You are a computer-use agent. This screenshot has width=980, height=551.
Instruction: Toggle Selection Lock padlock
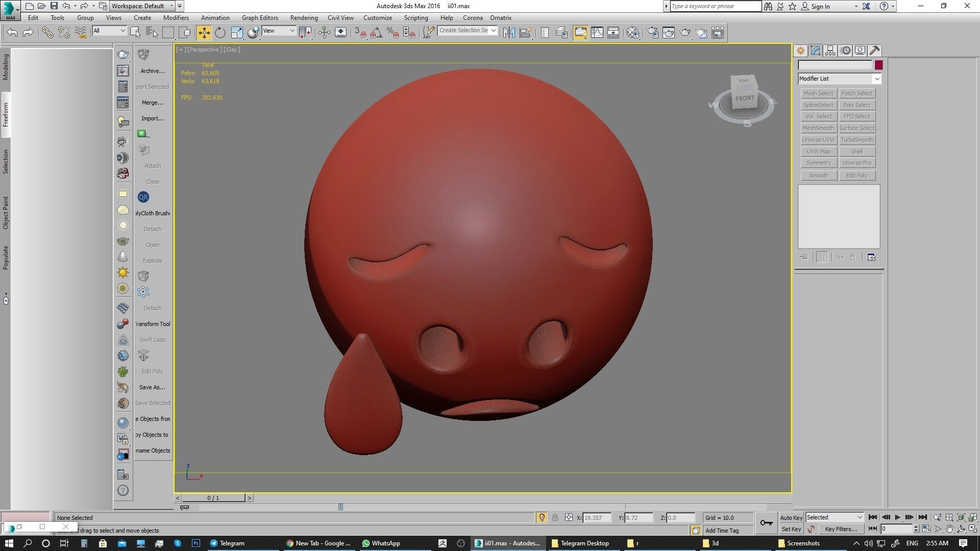[x=555, y=517]
